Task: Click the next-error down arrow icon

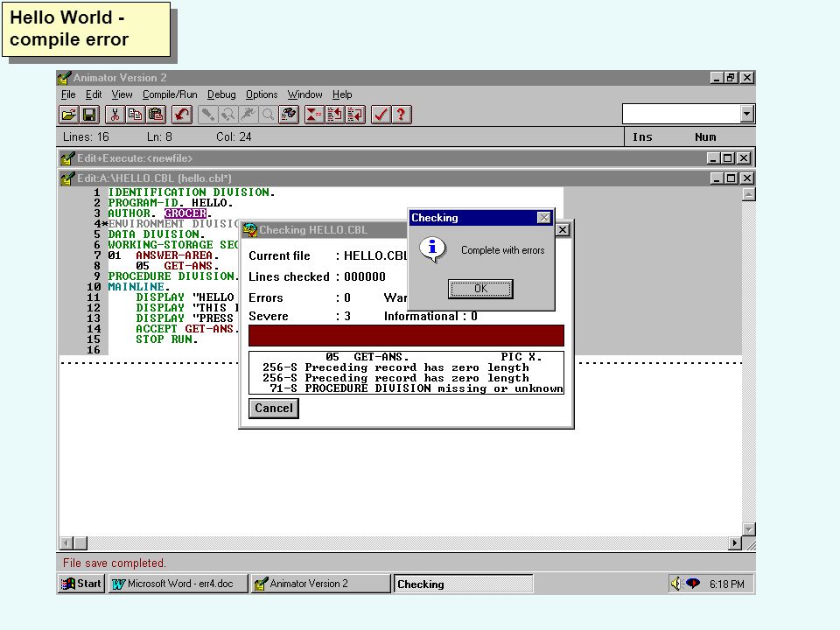Action: [x=355, y=115]
